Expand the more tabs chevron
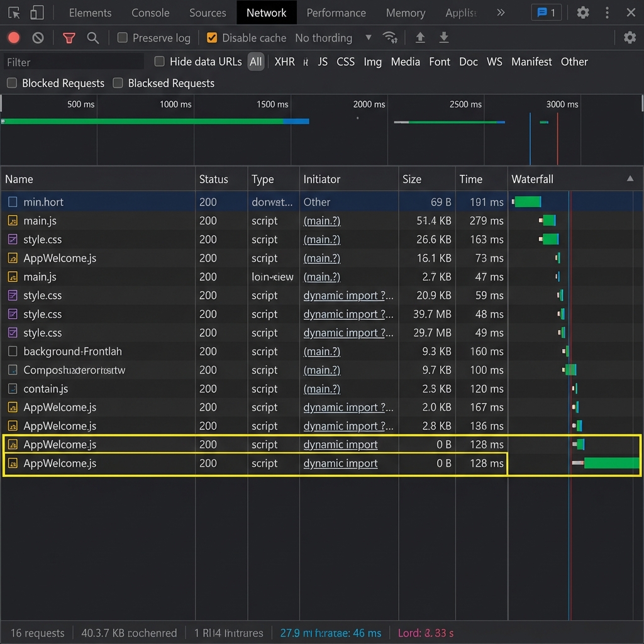This screenshot has width=644, height=644. click(501, 13)
